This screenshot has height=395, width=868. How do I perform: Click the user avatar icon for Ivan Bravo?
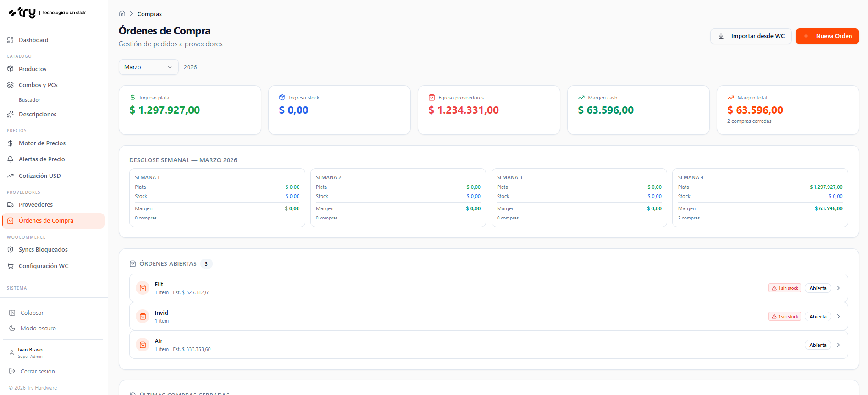coord(11,353)
